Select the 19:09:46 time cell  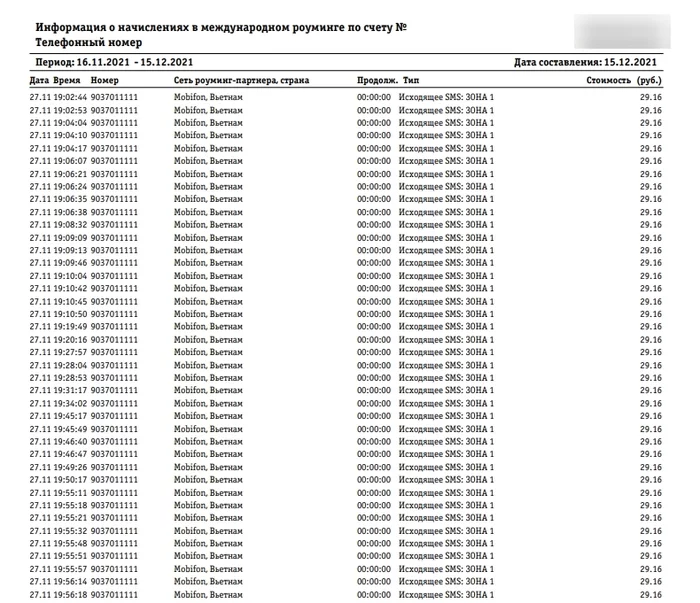pos(70,263)
